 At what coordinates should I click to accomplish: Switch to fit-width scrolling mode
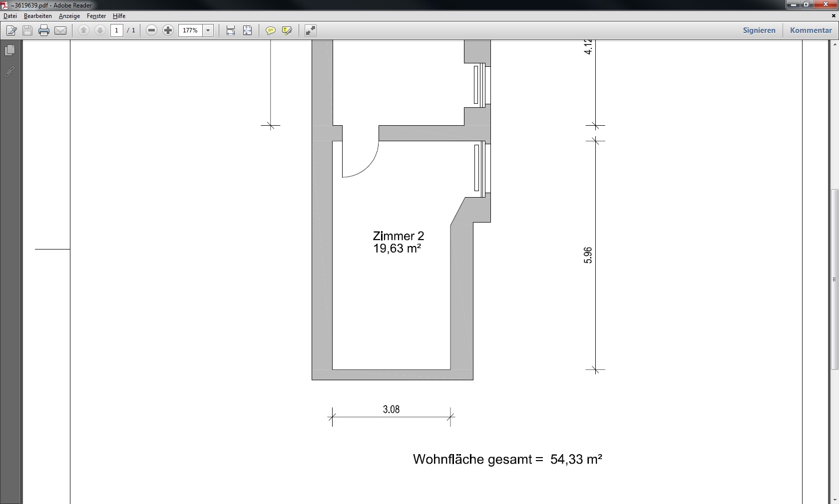pyautogui.click(x=231, y=30)
